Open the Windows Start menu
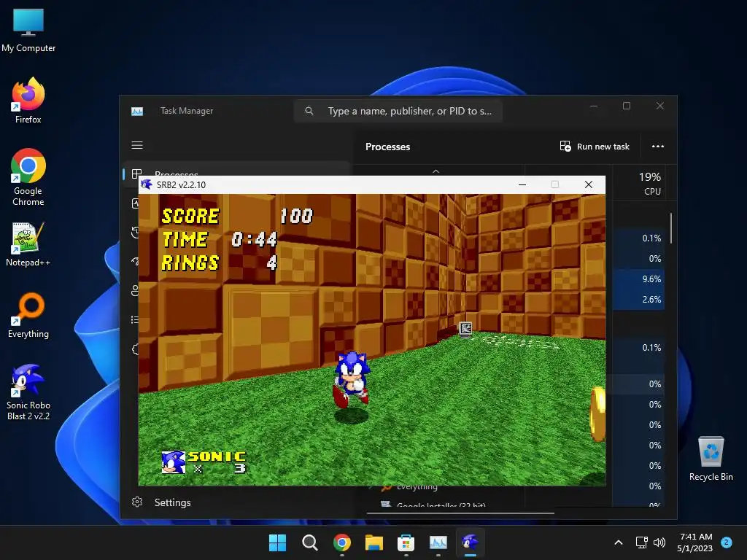Image resolution: width=747 pixels, height=560 pixels. (277, 542)
